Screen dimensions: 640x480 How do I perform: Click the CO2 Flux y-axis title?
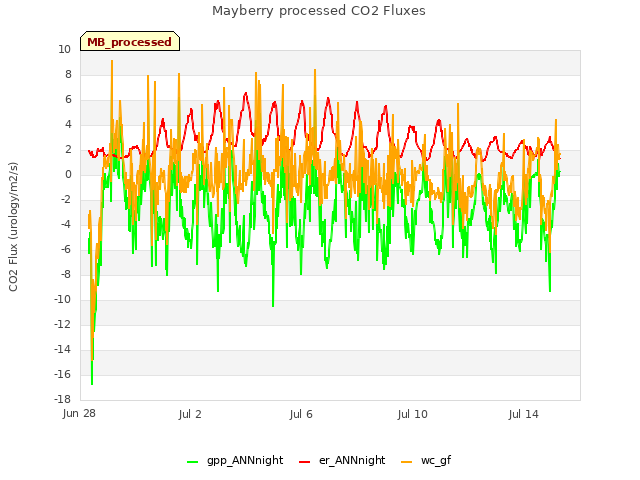pyautogui.click(x=13, y=227)
